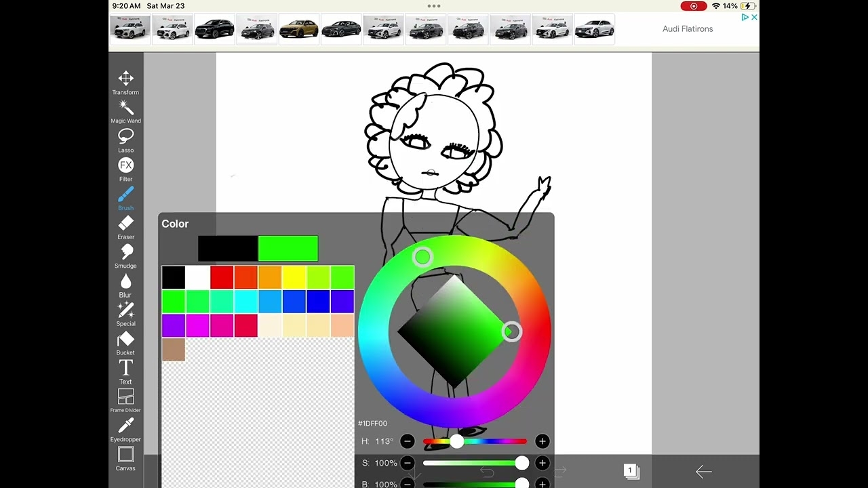Pick the Eraser tool
868x488 pixels.
(x=125, y=227)
